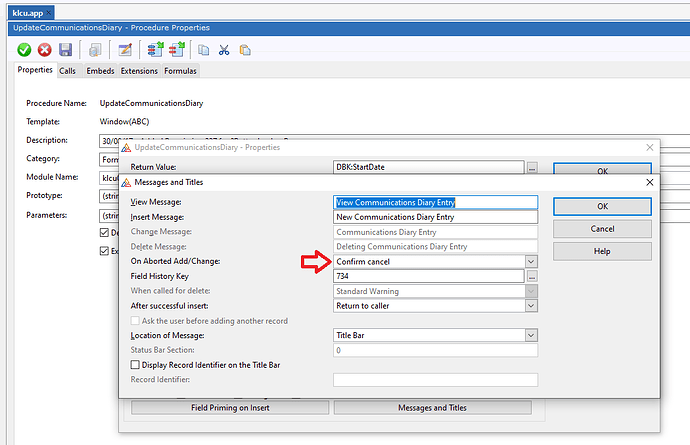690x445 pixels.
Task: Click the green checkmark accept icon
Action: point(24,50)
